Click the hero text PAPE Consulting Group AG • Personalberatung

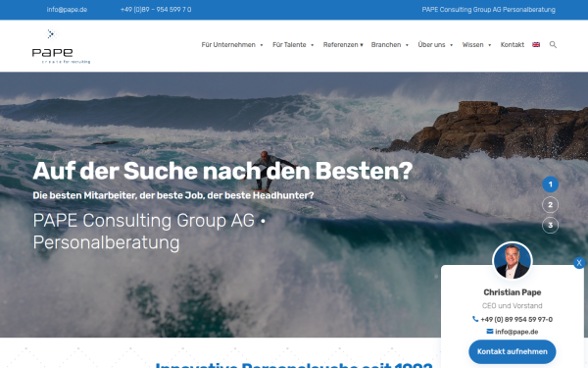point(149,232)
